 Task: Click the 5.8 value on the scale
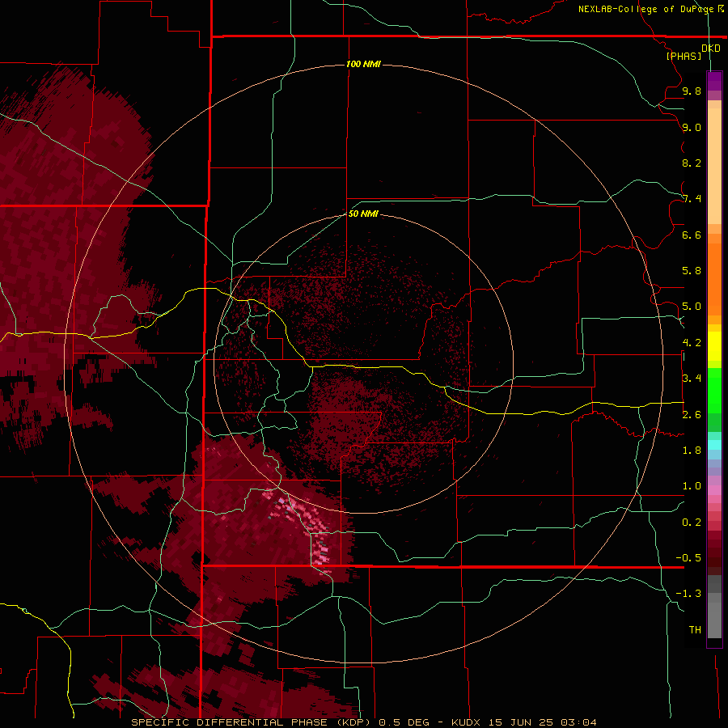(692, 271)
